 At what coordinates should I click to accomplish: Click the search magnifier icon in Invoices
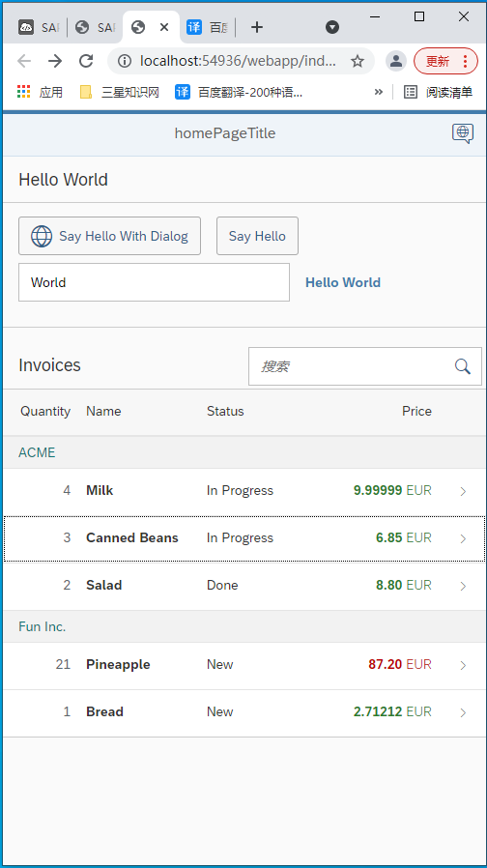(463, 366)
